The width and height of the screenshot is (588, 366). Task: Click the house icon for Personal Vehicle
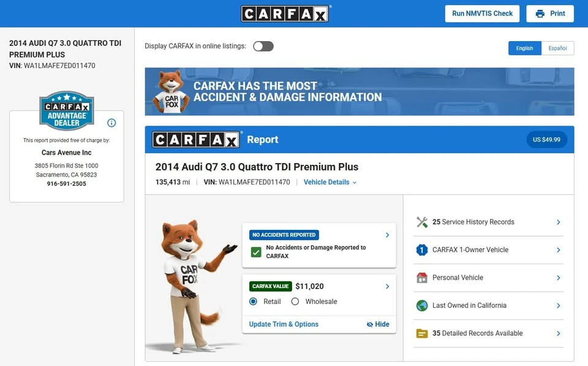point(422,278)
